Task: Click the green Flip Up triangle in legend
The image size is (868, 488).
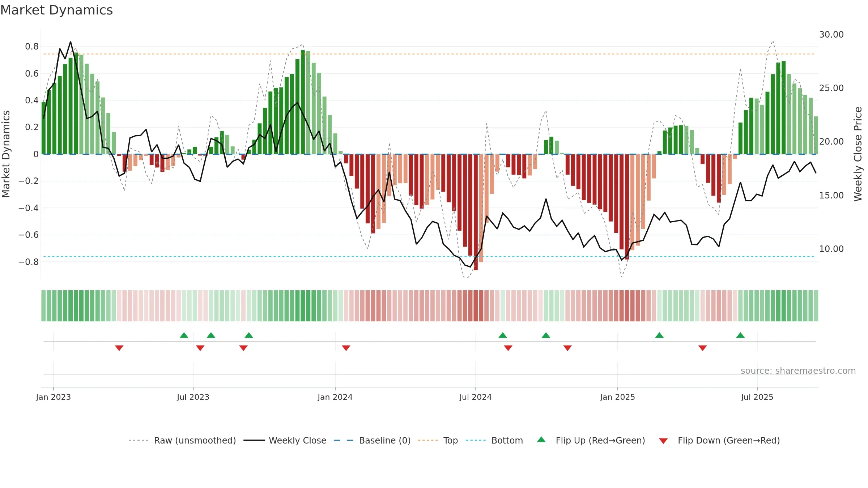Action: (x=541, y=440)
